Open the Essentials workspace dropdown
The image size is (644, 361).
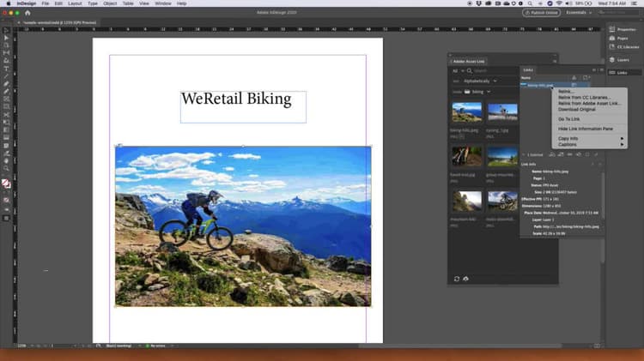point(579,13)
